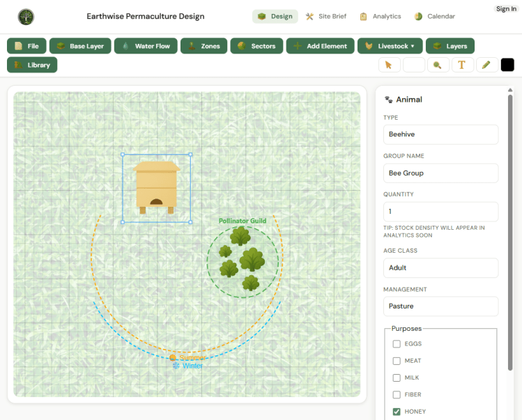The height and width of the screenshot is (420, 522).
Task: Switch to the Analytics tab
Action: pyautogui.click(x=381, y=16)
